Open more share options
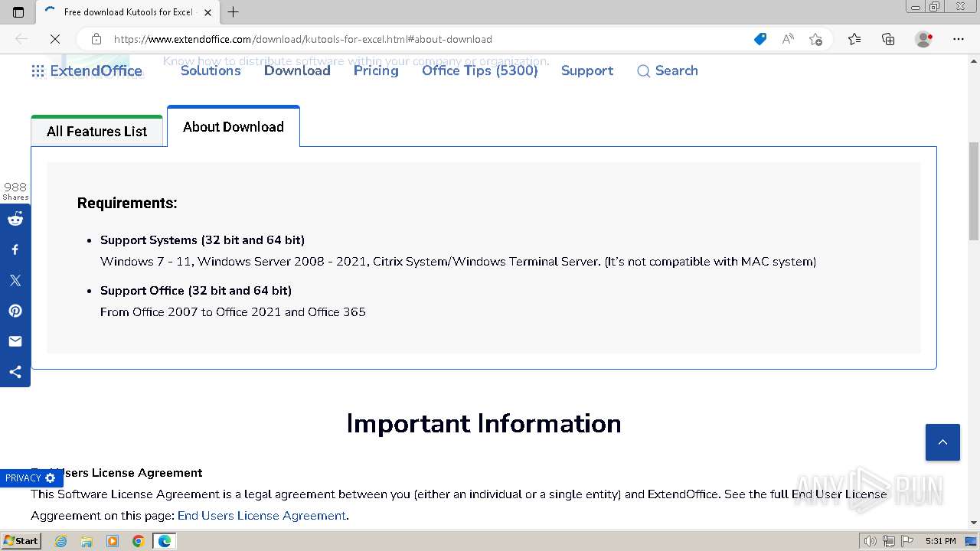Viewport: 980px width, 551px height. (15, 372)
